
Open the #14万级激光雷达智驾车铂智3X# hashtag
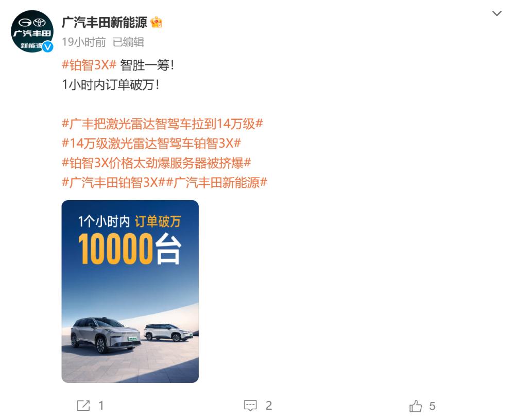(151, 143)
